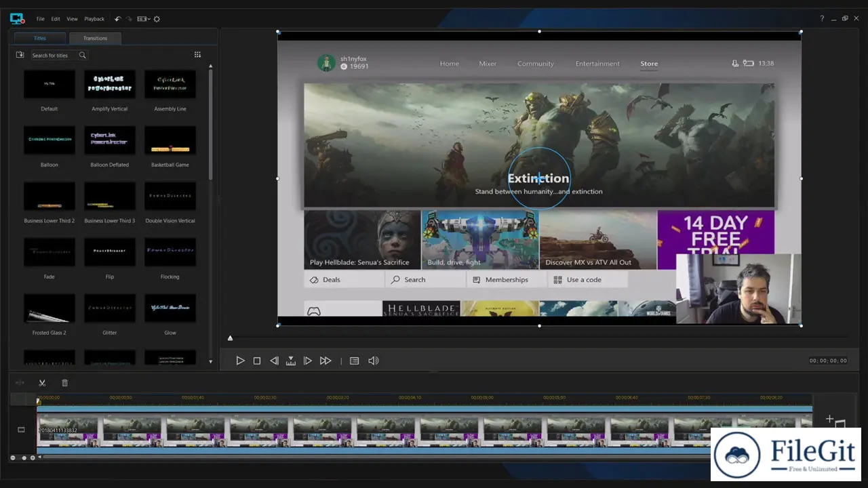Viewport: 868px width, 488px height.
Task: Select the Business Lower Third 3 template
Action: pyautogui.click(x=110, y=196)
